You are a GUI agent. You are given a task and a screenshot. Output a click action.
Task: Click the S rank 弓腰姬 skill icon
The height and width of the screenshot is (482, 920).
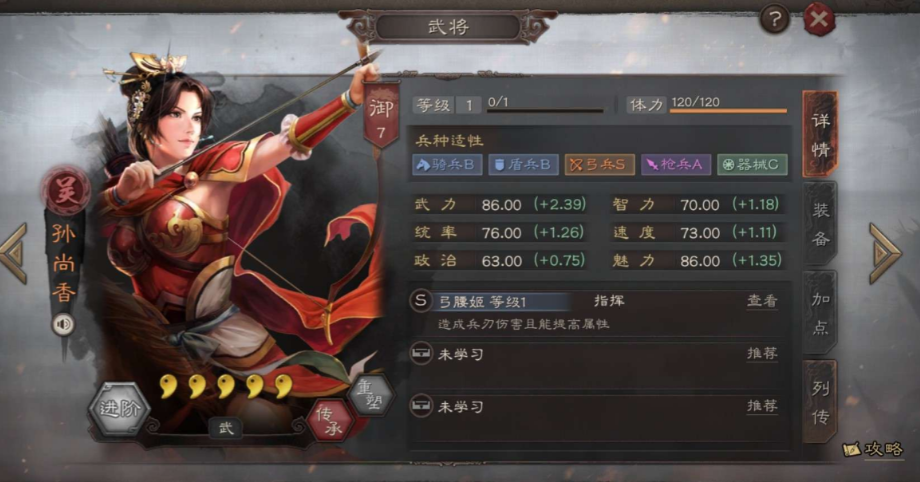pyautogui.click(x=421, y=301)
